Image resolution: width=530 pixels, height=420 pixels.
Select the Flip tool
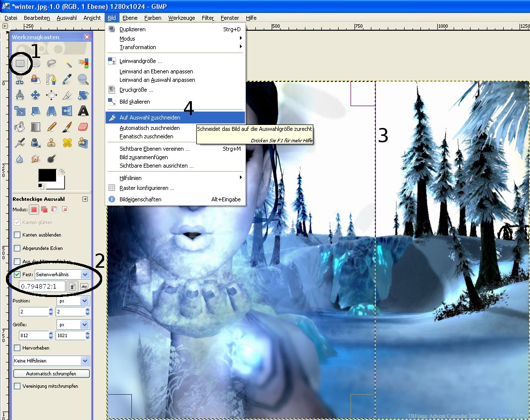coord(67,111)
